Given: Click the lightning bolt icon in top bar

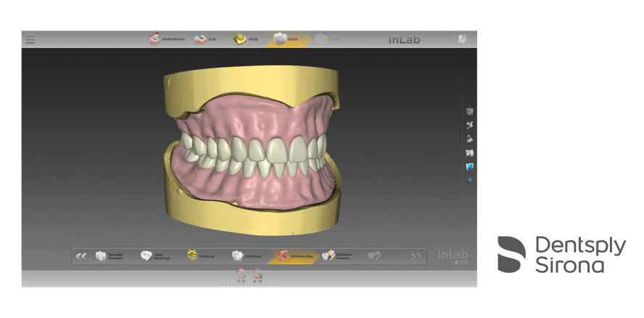Looking at the screenshot, I should tap(462, 40).
